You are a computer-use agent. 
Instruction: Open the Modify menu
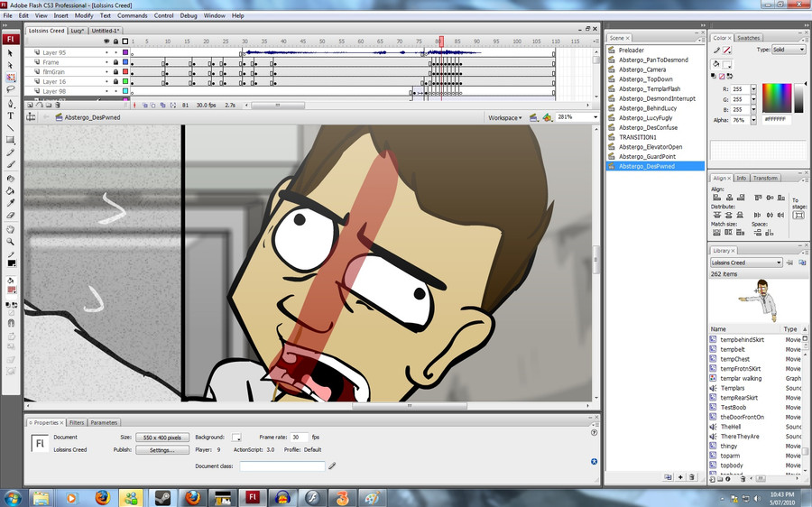pyautogui.click(x=84, y=15)
